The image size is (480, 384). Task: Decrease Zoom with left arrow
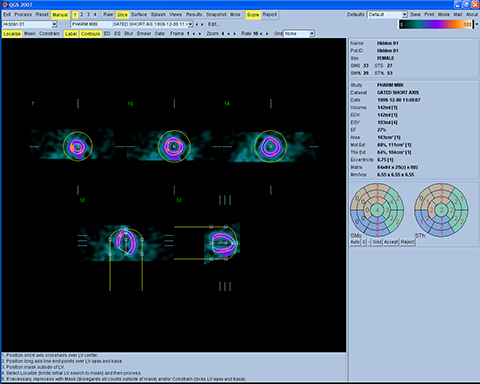click(x=229, y=34)
